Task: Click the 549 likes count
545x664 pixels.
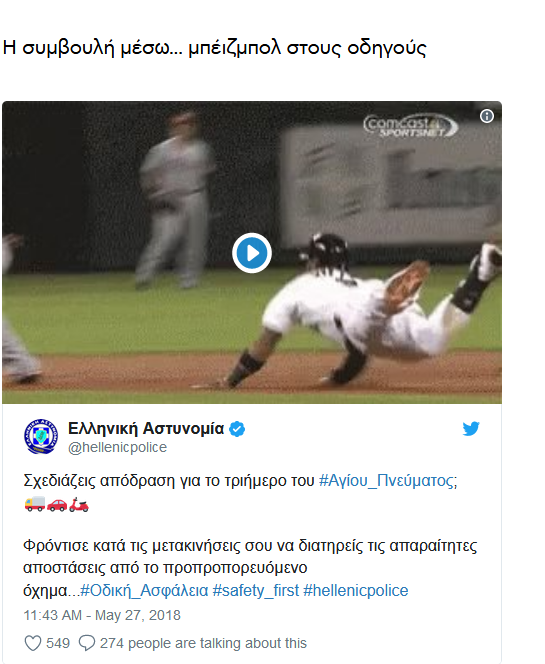Action: coord(58,643)
